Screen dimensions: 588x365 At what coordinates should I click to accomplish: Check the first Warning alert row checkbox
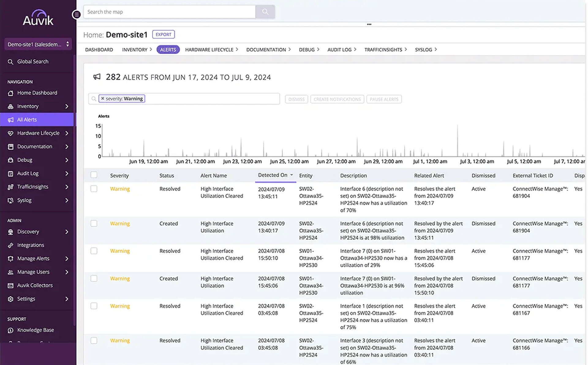point(94,189)
